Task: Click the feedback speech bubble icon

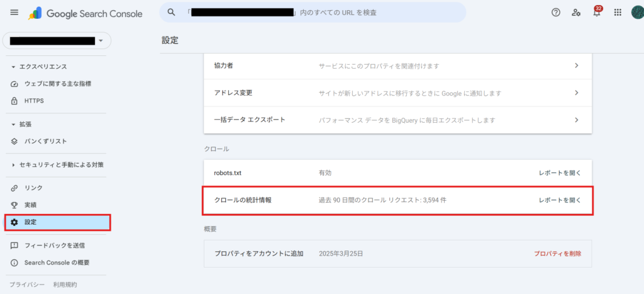Action: pyautogui.click(x=14, y=246)
